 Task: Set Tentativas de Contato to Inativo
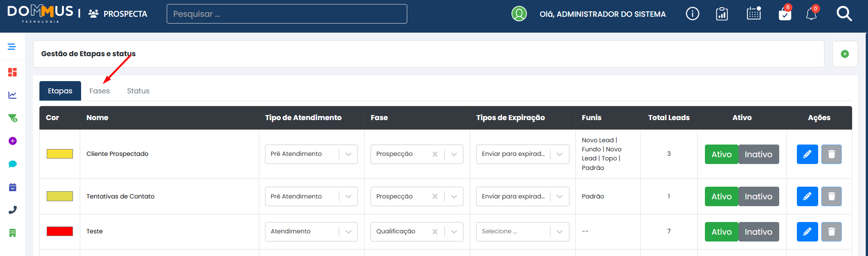[x=758, y=196]
